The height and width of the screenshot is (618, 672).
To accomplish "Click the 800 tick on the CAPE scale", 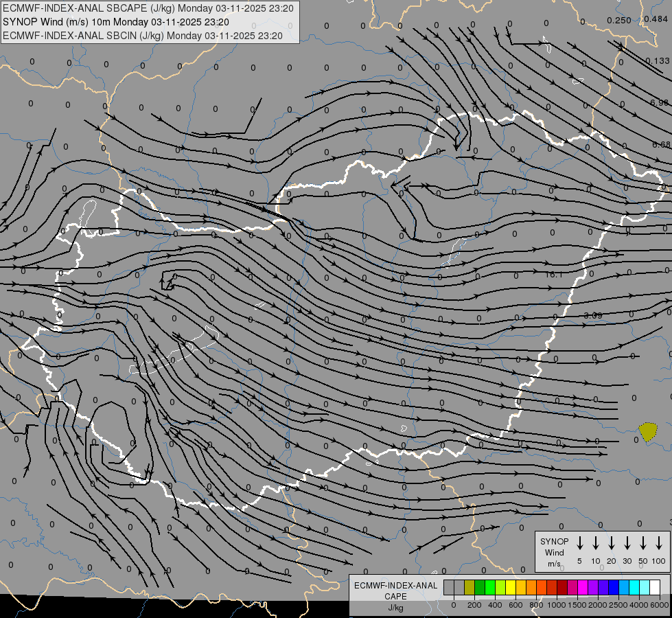I will [x=536, y=605].
